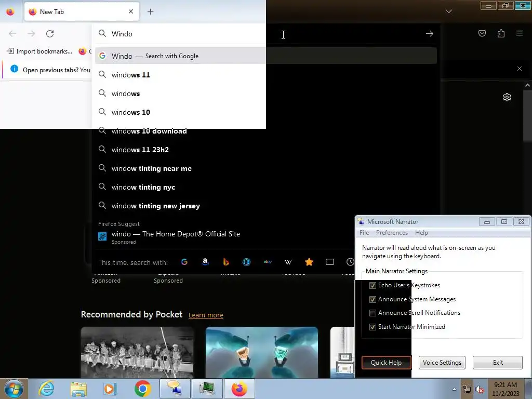The height and width of the screenshot is (399, 532).
Task: Search this time with eBay
Action: coord(268,262)
